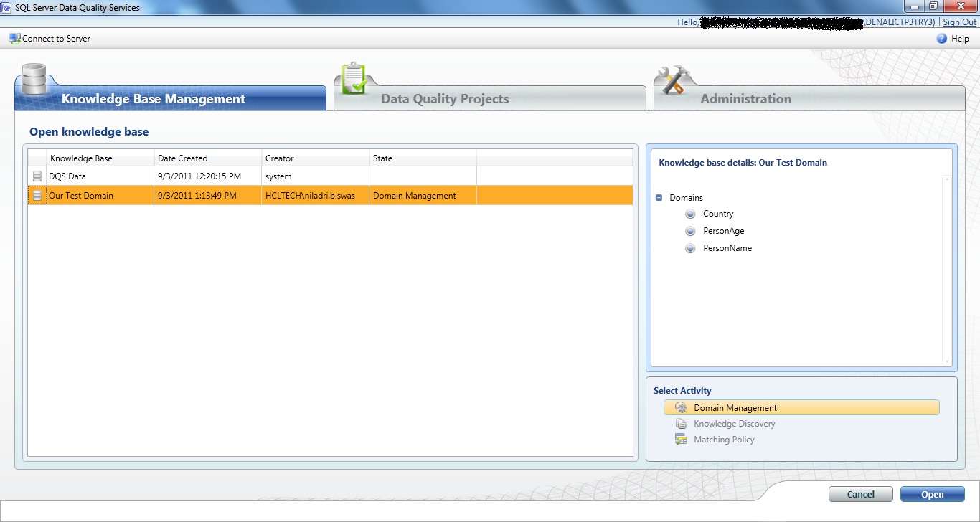
Task: Click the Administration tools icon
Action: pyautogui.click(x=675, y=80)
